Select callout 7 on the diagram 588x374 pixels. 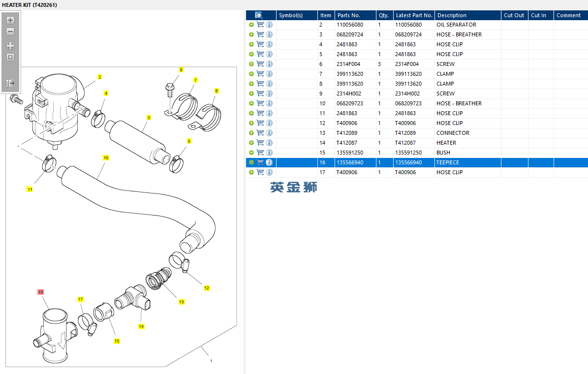pos(195,80)
